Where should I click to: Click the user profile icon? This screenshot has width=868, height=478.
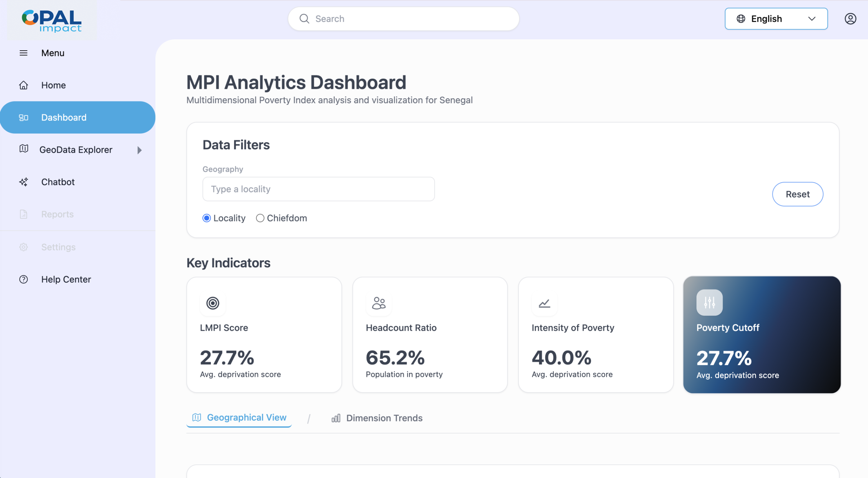pos(850,19)
